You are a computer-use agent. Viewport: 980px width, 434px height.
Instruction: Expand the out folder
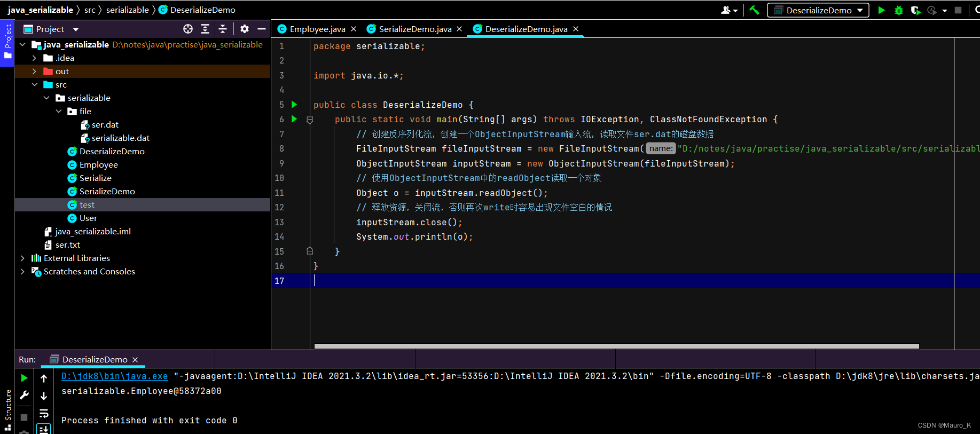(x=34, y=71)
